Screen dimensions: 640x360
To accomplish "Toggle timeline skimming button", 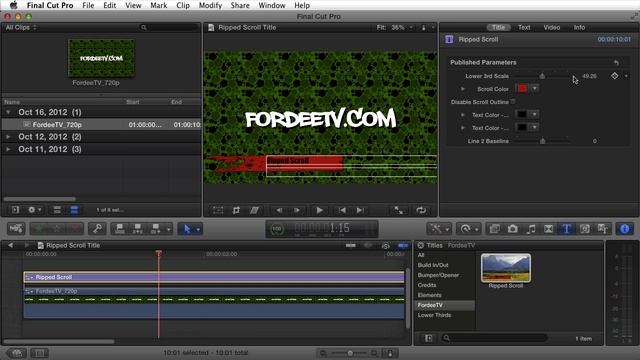I will click(351, 245).
